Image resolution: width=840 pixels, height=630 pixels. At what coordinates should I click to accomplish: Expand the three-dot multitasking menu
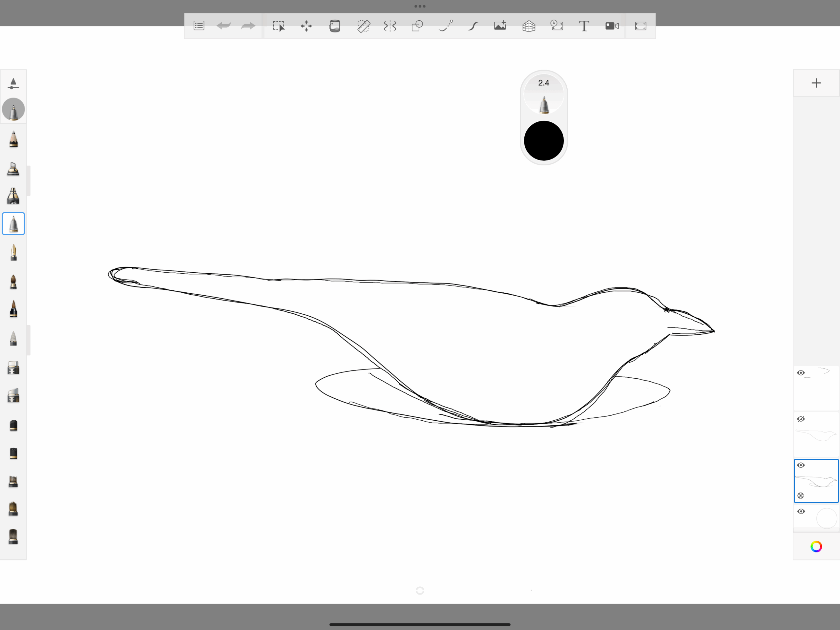[x=420, y=6]
